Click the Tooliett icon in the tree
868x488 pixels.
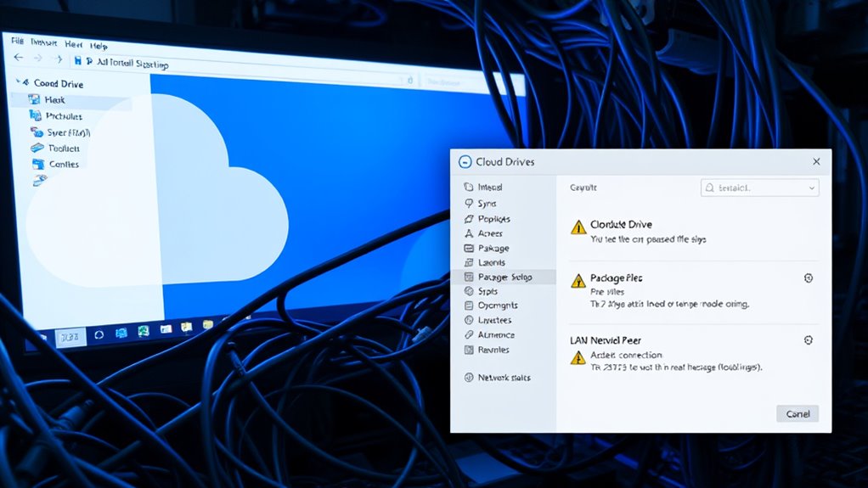click(x=37, y=148)
